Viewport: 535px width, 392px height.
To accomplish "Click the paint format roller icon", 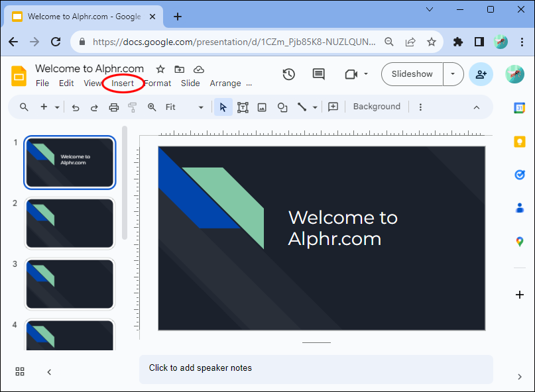I will [x=133, y=107].
